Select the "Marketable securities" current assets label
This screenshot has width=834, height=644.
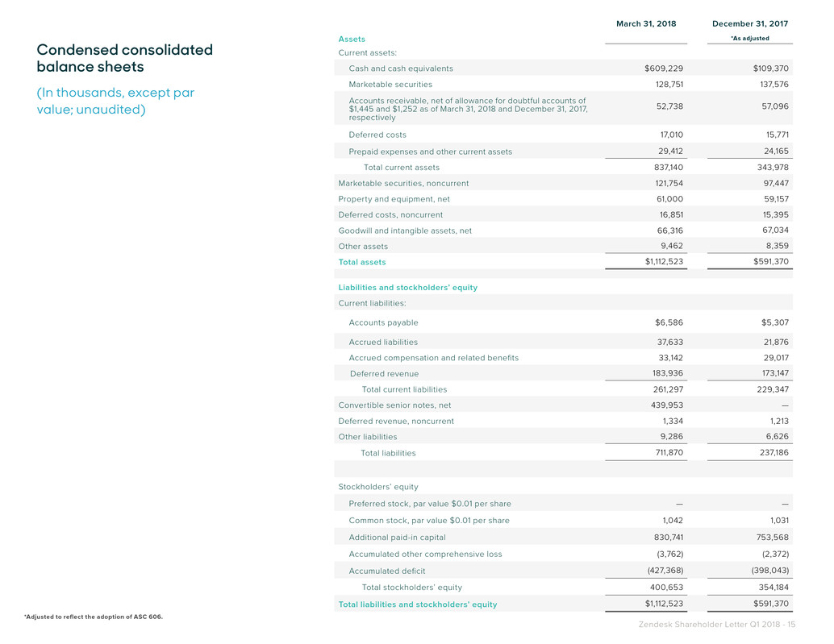coord(390,84)
